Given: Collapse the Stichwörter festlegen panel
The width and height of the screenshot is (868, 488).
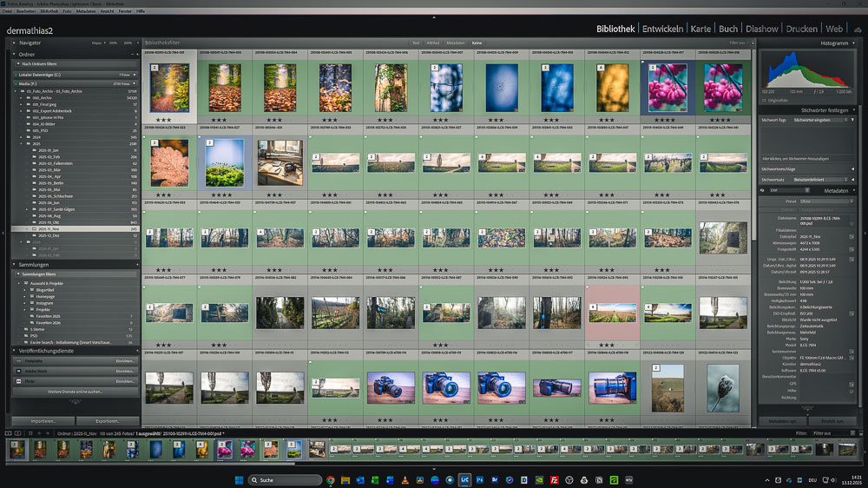Looking at the screenshot, I should coord(853,110).
